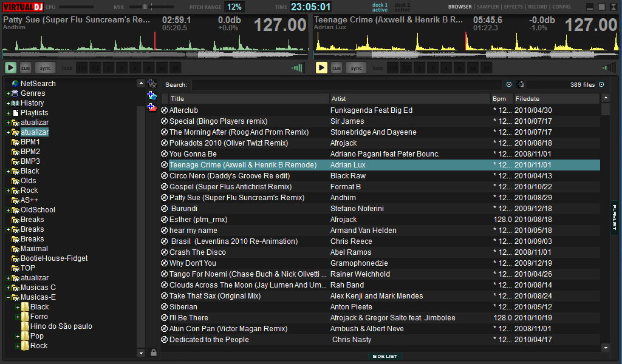Open search options circle icon beside search field
This screenshot has height=364, width=622.
(x=509, y=84)
